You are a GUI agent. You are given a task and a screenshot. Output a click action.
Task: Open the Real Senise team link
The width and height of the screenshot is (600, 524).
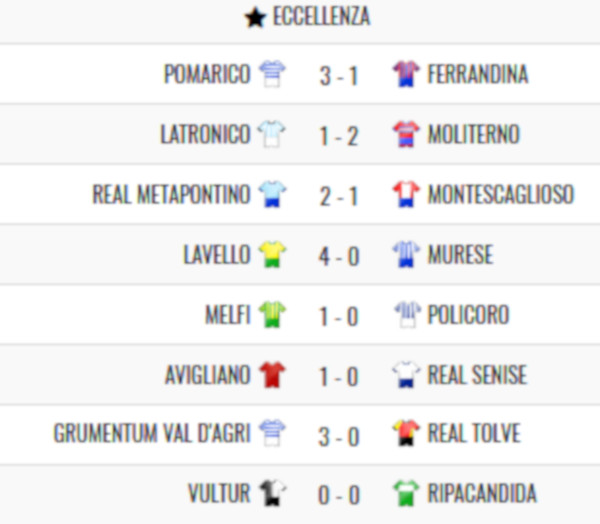point(477,375)
